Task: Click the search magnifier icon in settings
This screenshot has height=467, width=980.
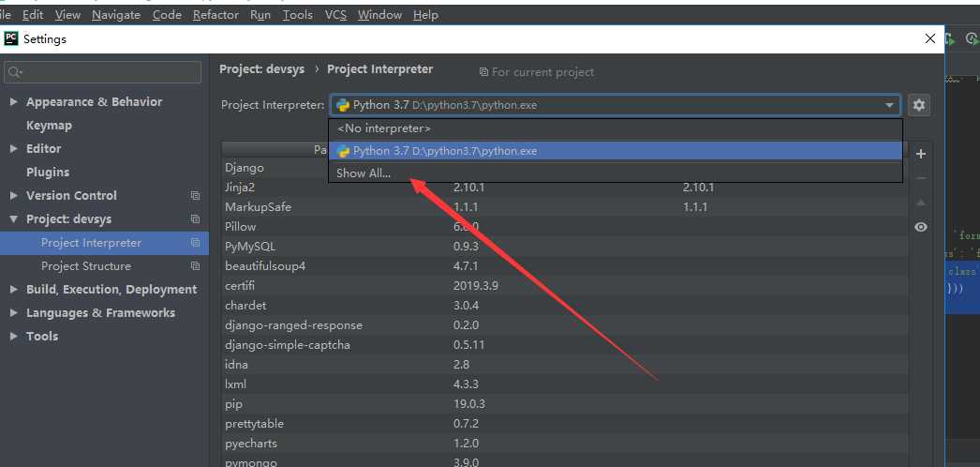Action: [x=16, y=72]
